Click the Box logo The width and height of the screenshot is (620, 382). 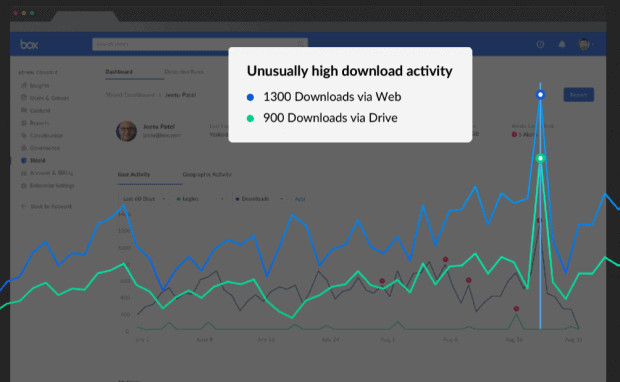tap(29, 44)
